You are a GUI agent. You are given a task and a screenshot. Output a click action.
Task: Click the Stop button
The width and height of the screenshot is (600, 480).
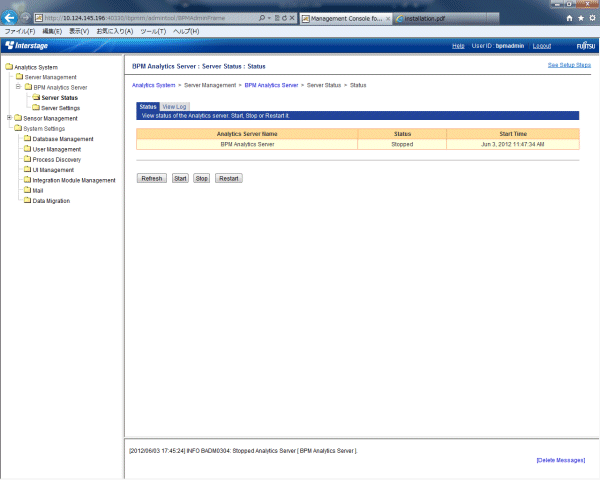pos(202,178)
